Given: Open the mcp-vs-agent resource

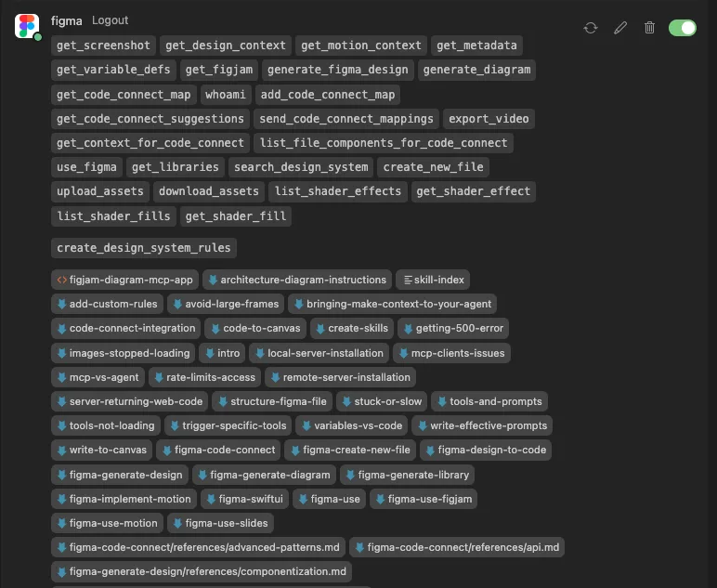Looking at the screenshot, I should pos(98,378).
